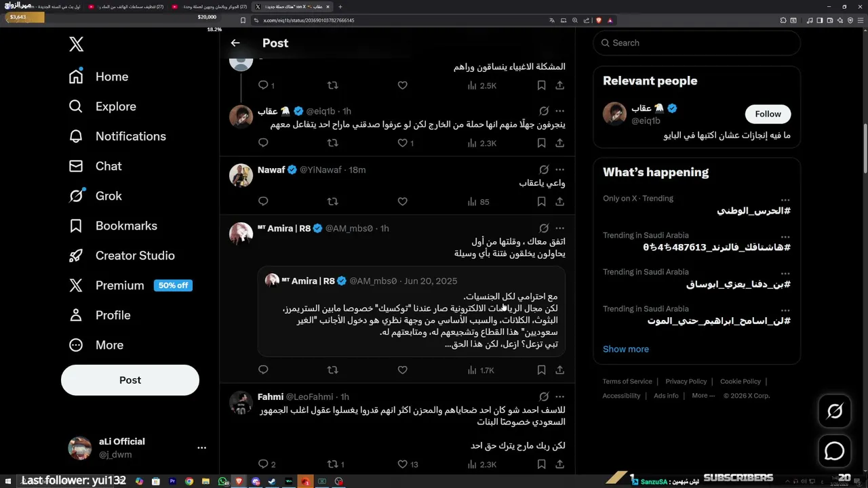
Task: Like Amira R8's post
Action: pos(402,370)
